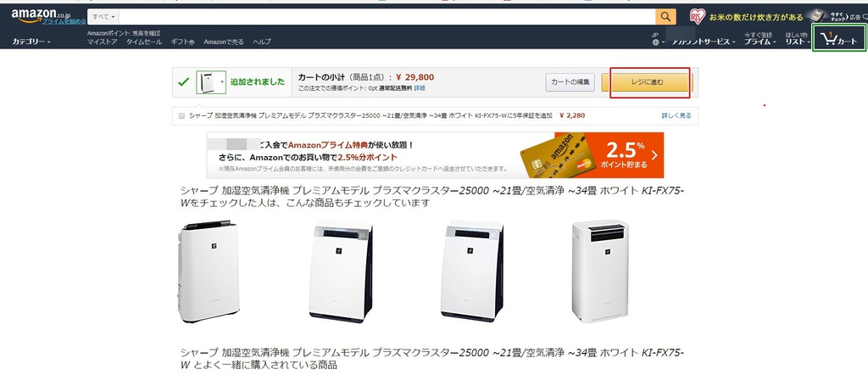This screenshot has width=868, height=375.
Task: Select the fourth Sharp air purifier thumbnail
Action: click(600, 271)
